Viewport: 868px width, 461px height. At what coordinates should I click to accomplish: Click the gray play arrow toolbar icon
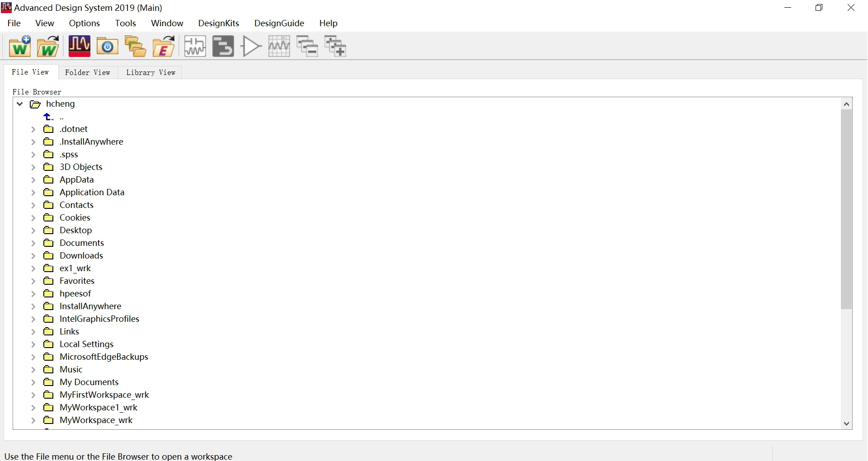point(251,46)
